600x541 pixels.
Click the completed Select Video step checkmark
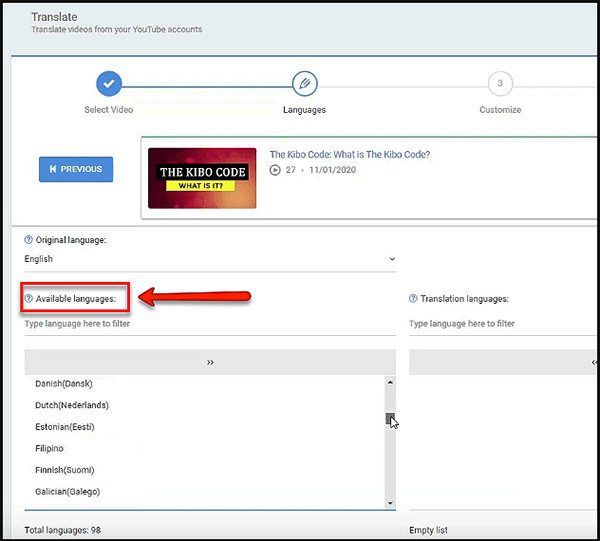(109, 83)
